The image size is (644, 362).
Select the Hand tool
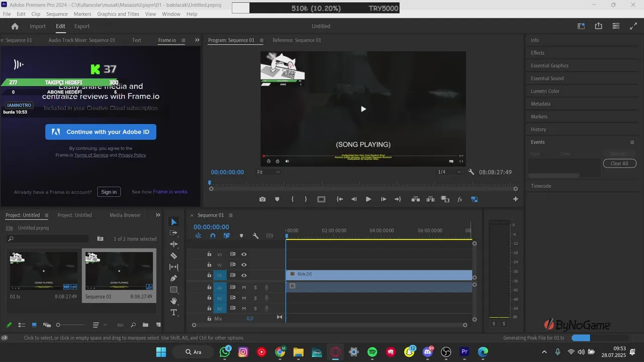(174, 301)
